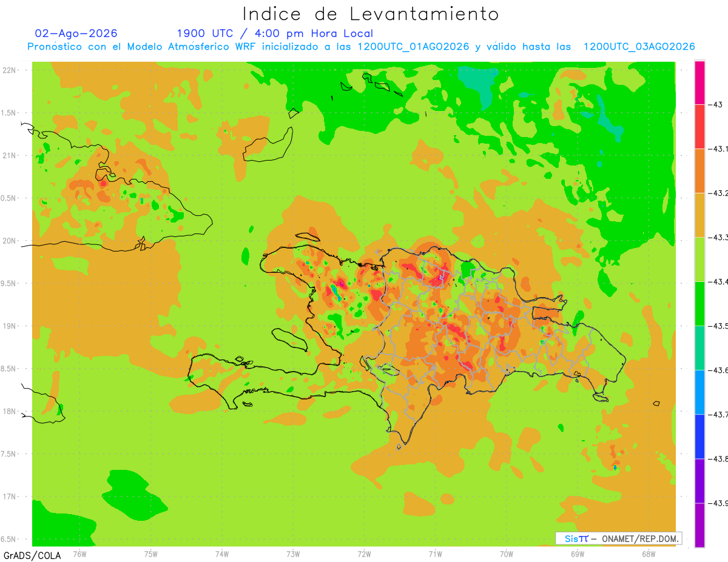Click the legend value '-43.3'
Viewport: 728px width, 562px height.
coord(718,237)
